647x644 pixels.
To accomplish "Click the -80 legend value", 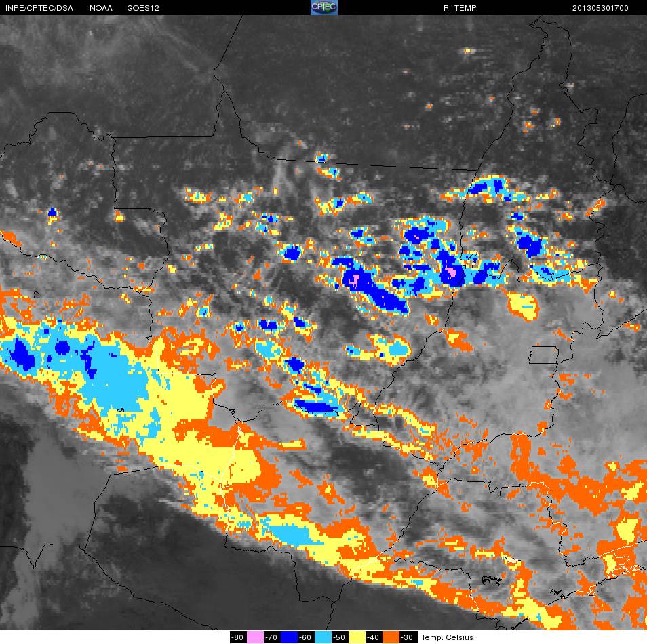I will click(237, 637).
